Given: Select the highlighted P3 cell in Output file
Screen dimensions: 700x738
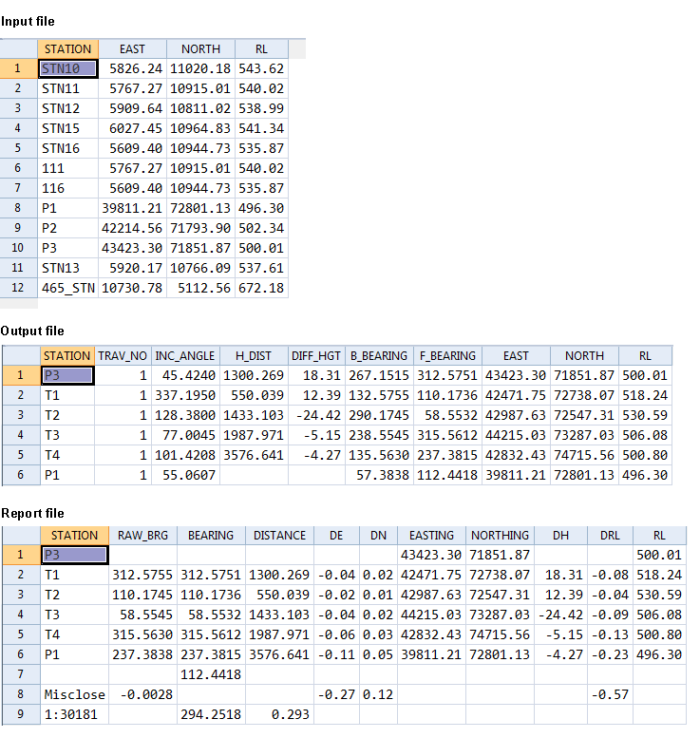Looking at the screenshot, I should point(67,375).
